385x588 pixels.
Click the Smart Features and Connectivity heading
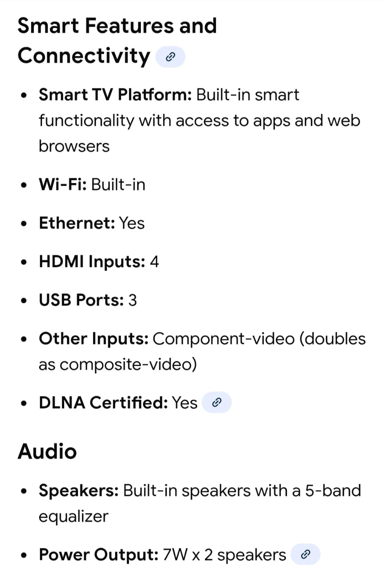117,40
